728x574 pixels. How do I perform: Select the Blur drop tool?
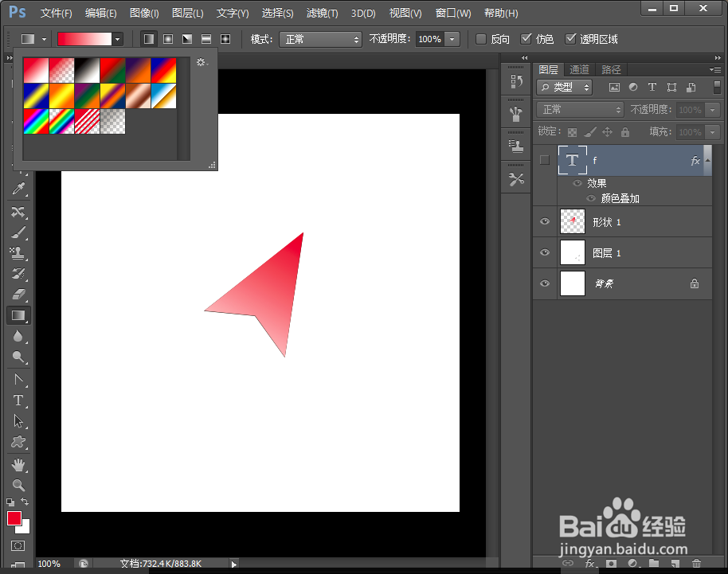pos(18,336)
